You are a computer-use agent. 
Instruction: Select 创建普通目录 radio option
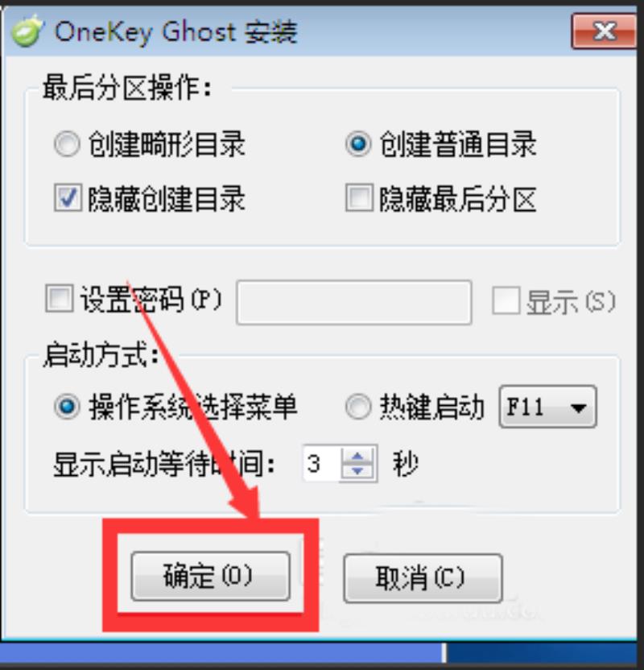[x=358, y=144]
